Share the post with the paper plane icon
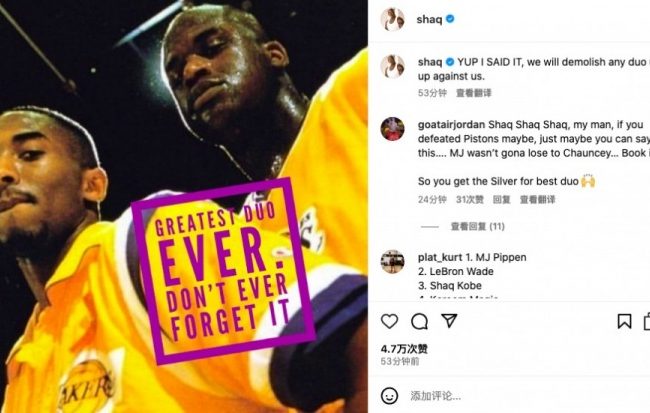The width and height of the screenshot is (650, 413). coord(449,321)
